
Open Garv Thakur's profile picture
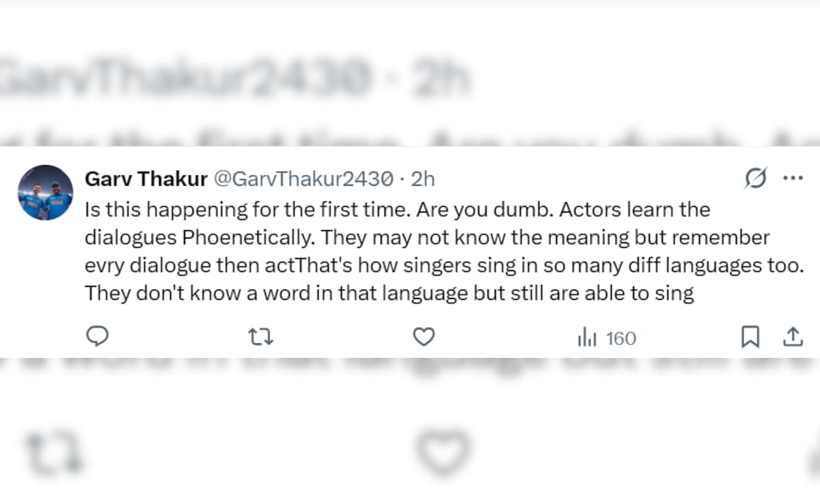[x=45, y=192]
